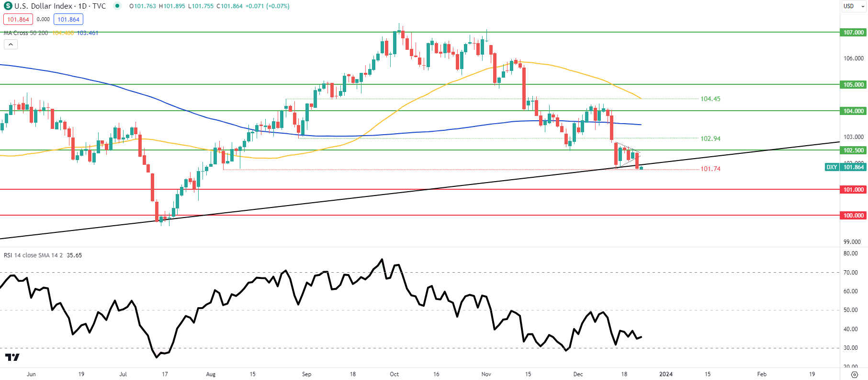
Task: Open chart settings gear icon on the time axis
Action: point(854,374)
